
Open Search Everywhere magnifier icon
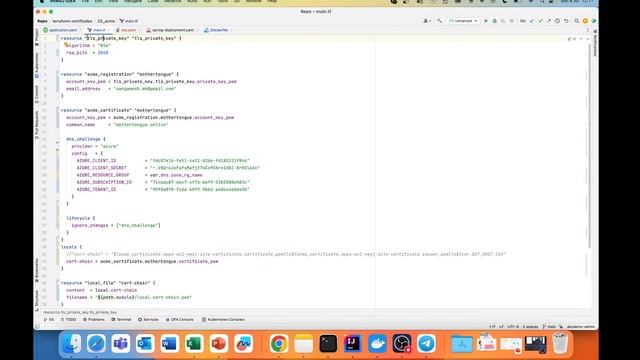point(576,21)
